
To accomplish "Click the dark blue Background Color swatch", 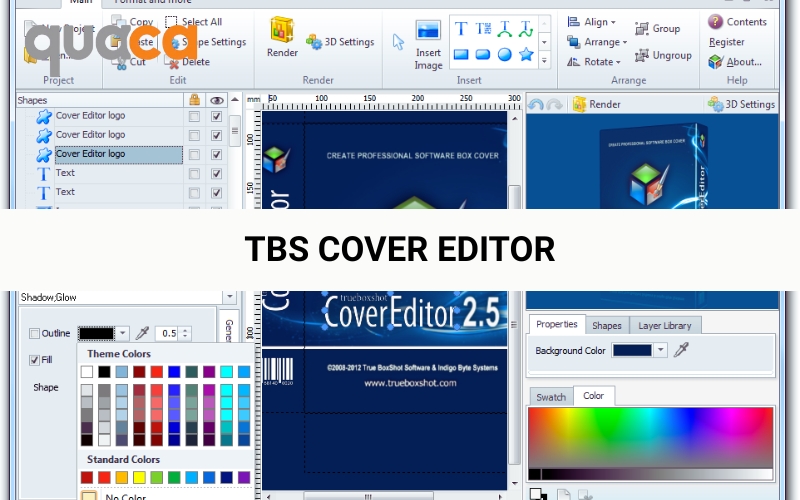I will 632,350.
